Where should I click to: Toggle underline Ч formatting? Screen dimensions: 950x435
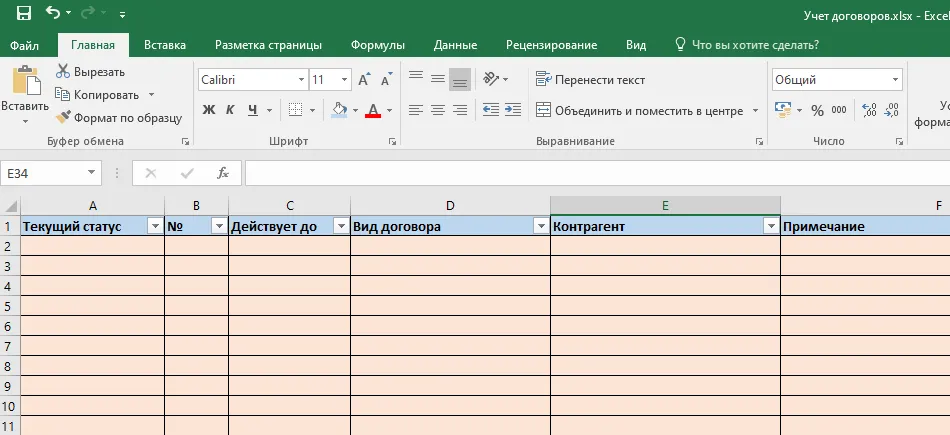[x=253, y=110]
